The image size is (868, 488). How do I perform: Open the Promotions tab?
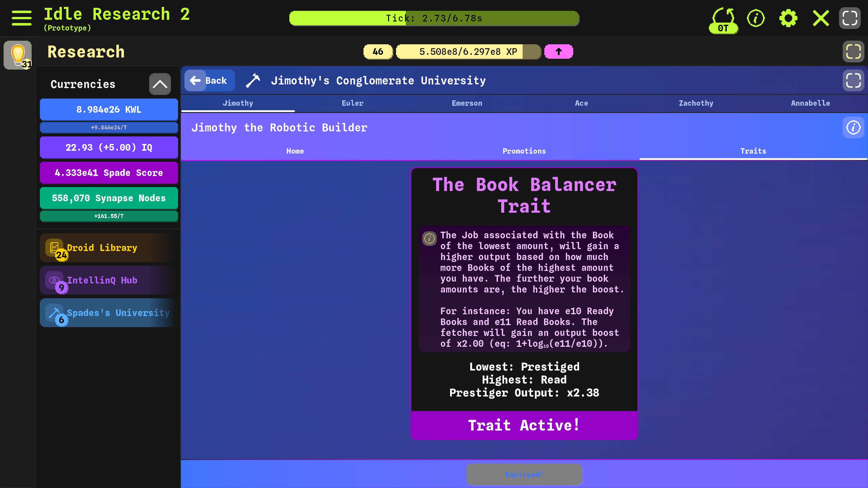point(524,151)
